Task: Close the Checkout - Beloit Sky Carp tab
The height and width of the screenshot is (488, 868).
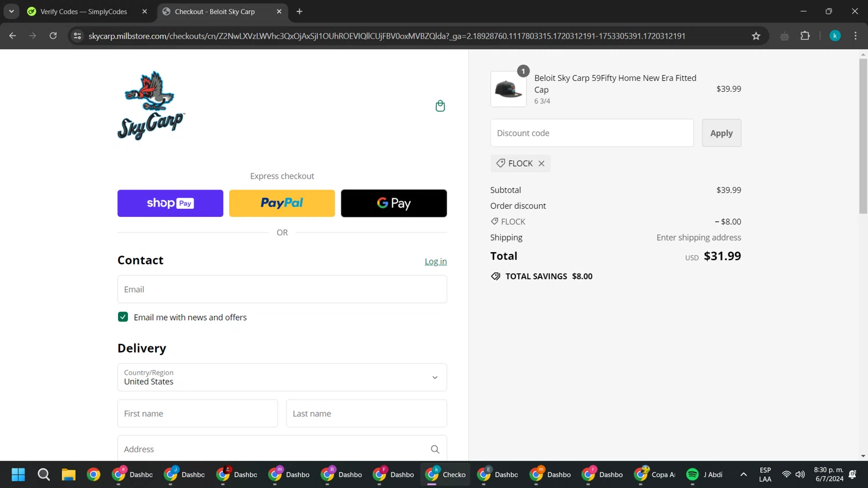Action: [x=279, y=12]
